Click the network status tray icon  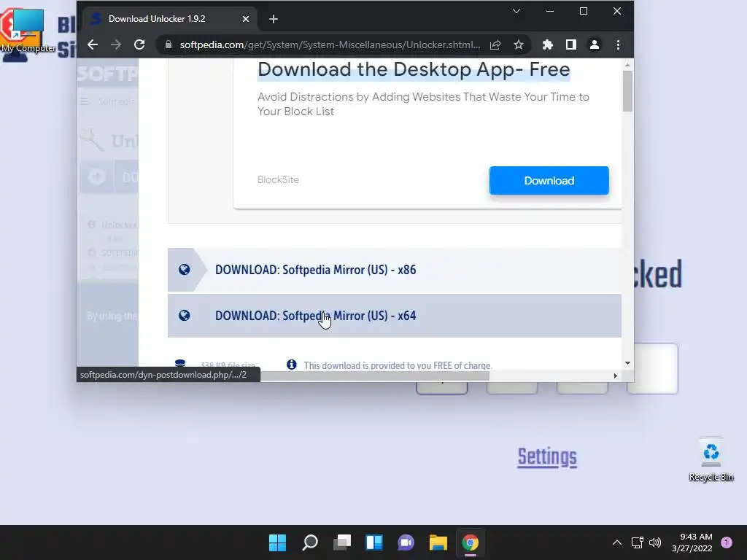click(637, 542)
